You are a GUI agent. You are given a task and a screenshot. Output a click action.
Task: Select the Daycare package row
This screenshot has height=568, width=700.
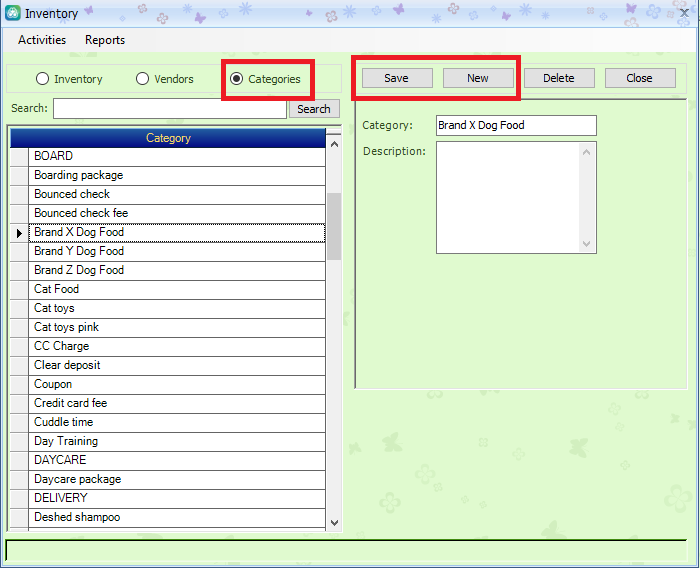177,479
